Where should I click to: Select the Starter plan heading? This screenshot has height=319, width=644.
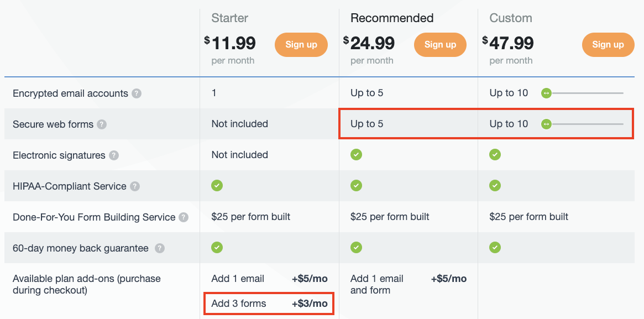pos(230,18)
